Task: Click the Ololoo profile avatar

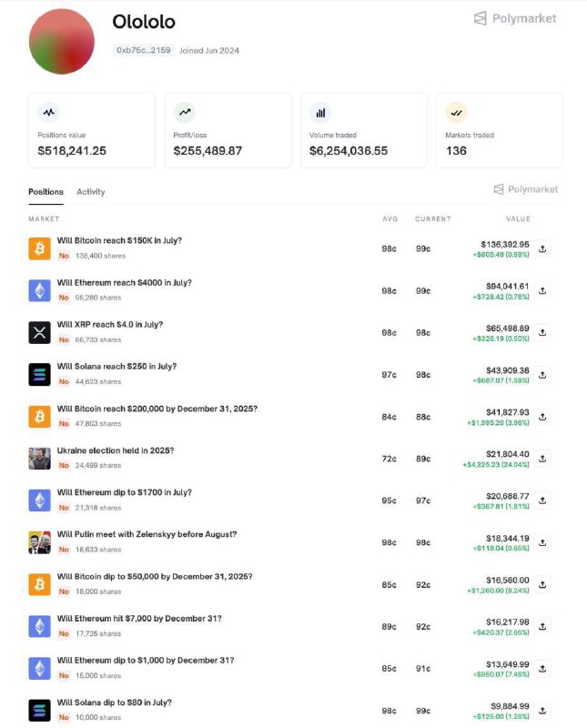Action: pyautogui.click(x=63, y=43)
